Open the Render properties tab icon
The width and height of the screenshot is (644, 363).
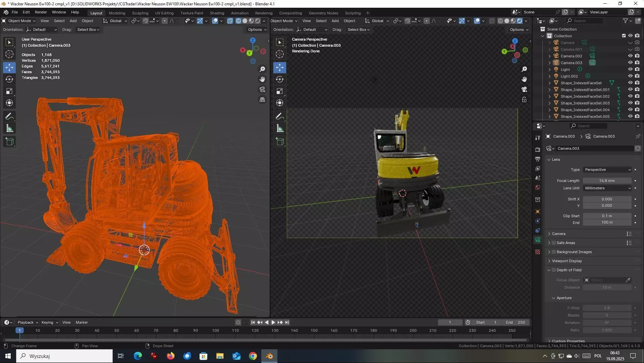(538, 149)
